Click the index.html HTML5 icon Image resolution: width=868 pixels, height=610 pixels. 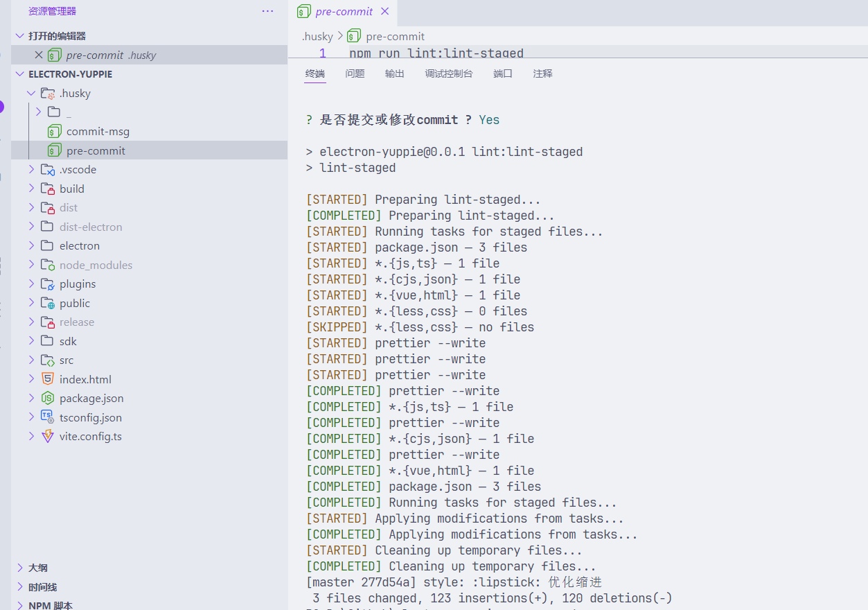[47, 379]
